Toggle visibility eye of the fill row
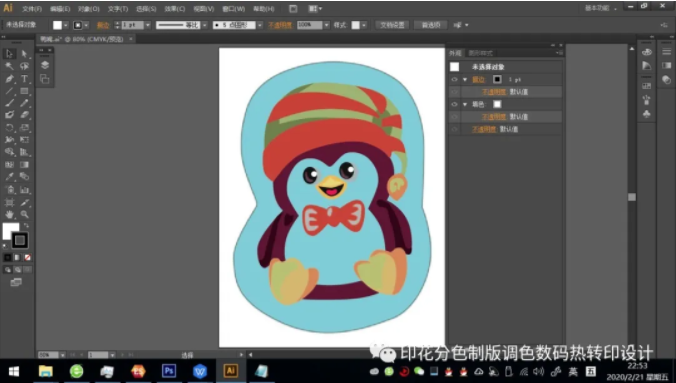Screen dimensions: 676x383 click(454, 104)
